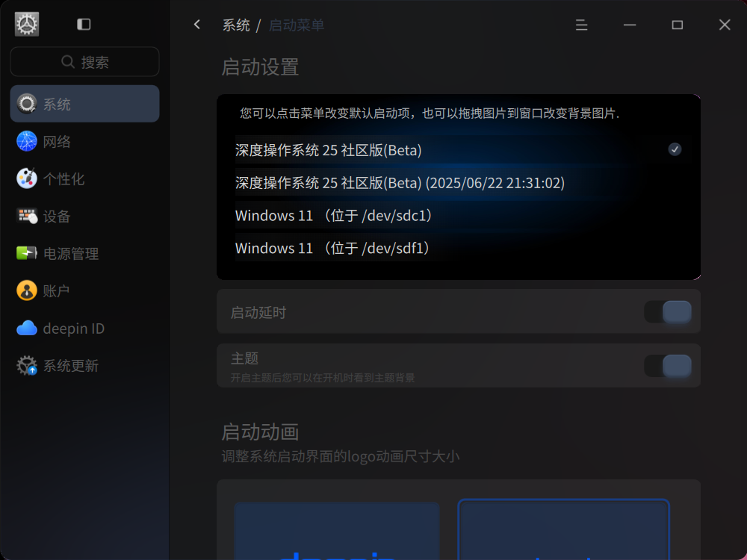Viewport: 747px width, 560px height.
Task: Toggle the 主题 switch
Action: (x=668, y=366)
